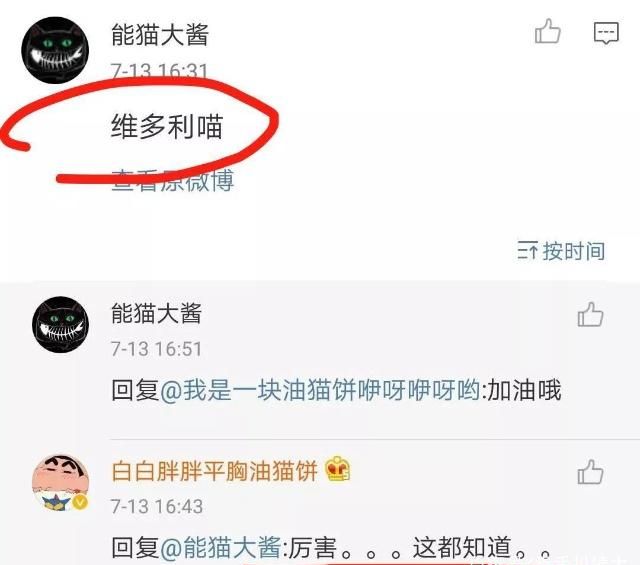Open reply bubble icon on top comment
The height and width of the screenshot is (565, 640).
(606, 33)
